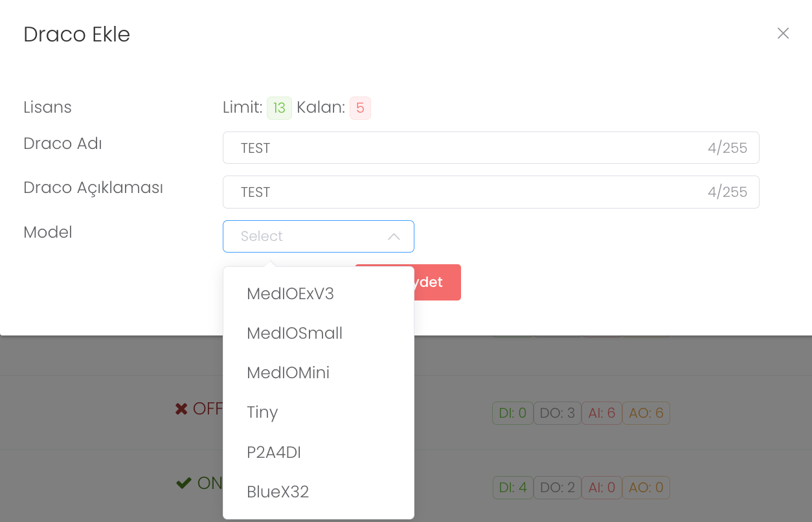This screenshot has height=522, width=812.
Task: Select the MedIOSmall model option
Action: click(295, 334)
